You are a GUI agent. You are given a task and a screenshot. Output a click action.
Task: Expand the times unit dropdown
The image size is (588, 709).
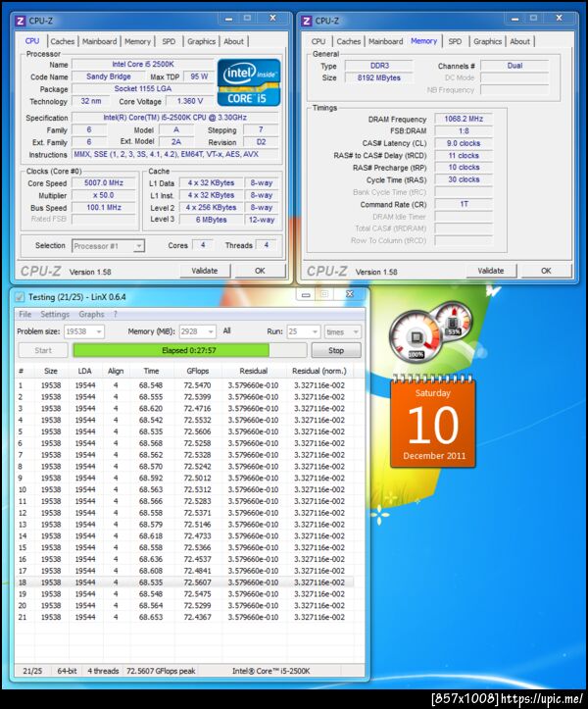pos(356,331)
